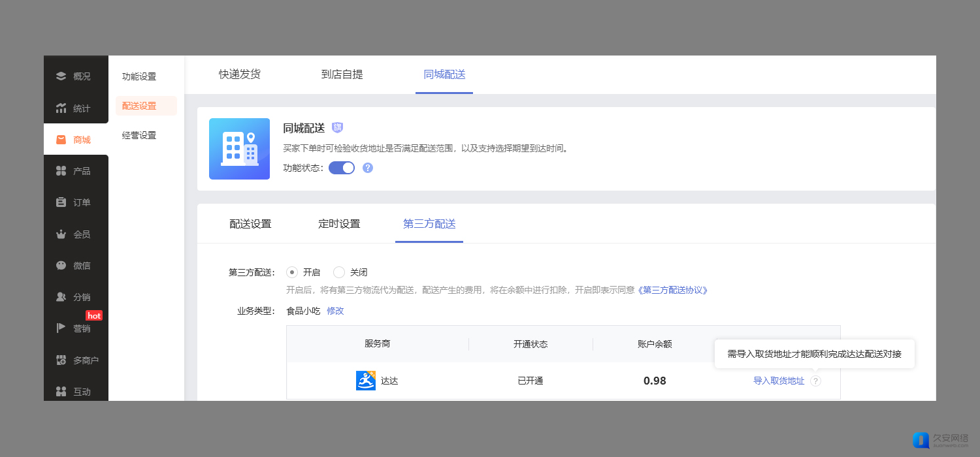Open 统计 statistics chart icon
Image resolution: width=980 pixels, height=457 pixels.
(x=61, y=108)
